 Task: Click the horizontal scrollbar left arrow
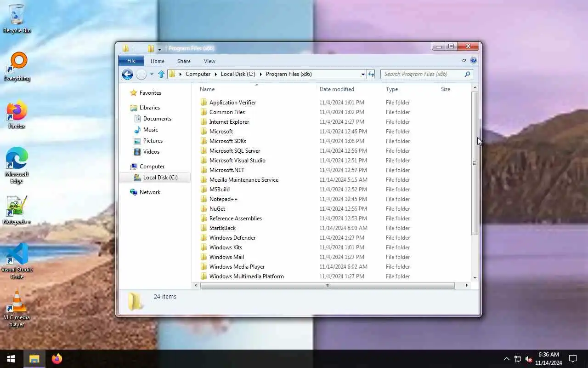[196, 286]
